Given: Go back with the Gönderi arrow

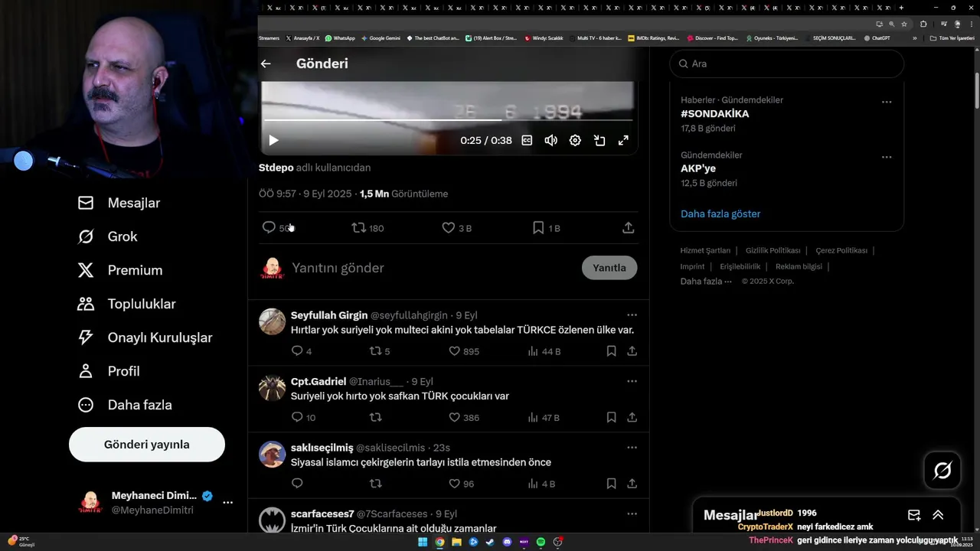Looking at the screenshot, I should coord(266,64).
